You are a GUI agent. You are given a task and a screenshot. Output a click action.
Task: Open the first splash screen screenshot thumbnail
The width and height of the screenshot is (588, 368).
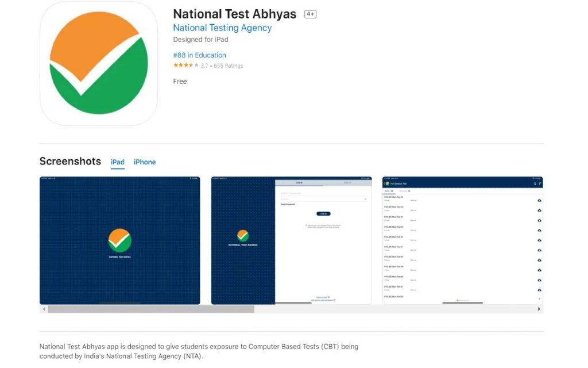pos(119,240)
